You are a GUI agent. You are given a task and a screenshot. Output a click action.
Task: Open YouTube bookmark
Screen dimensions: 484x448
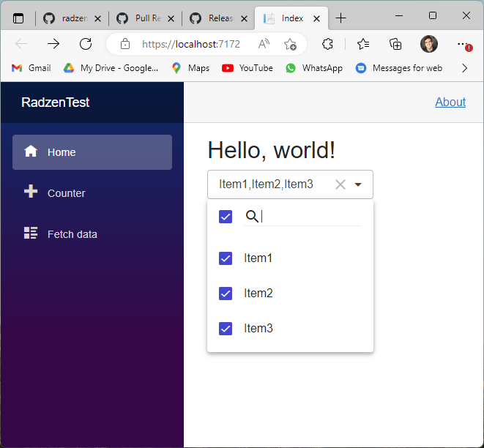point(247,68)
